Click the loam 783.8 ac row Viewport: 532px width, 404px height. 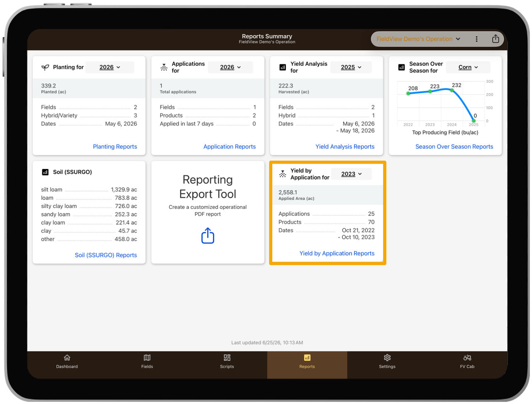coord(89,198)
